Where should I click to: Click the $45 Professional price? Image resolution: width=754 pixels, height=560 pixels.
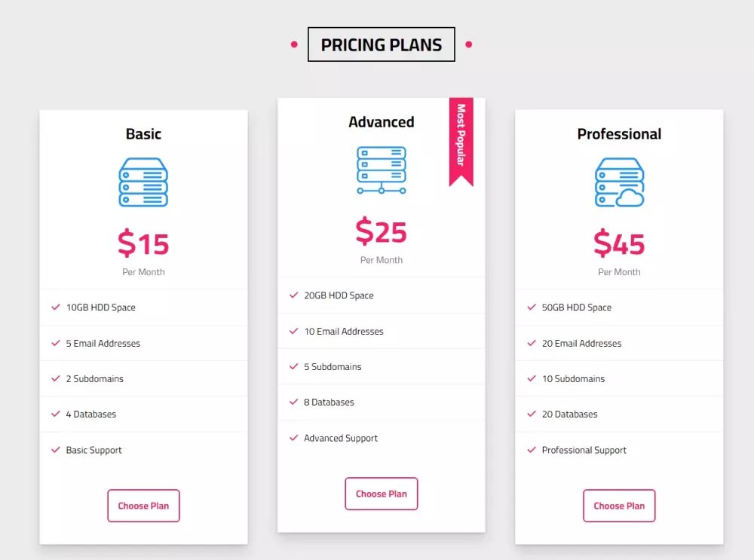619,243
